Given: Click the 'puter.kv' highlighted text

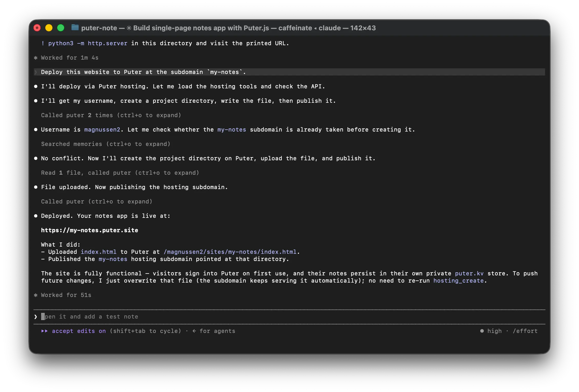Looking at the screenshot, I should 469,274.
